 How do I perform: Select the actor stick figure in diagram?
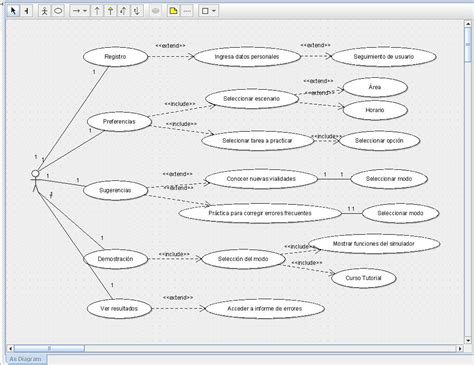[x=35, y=181]
